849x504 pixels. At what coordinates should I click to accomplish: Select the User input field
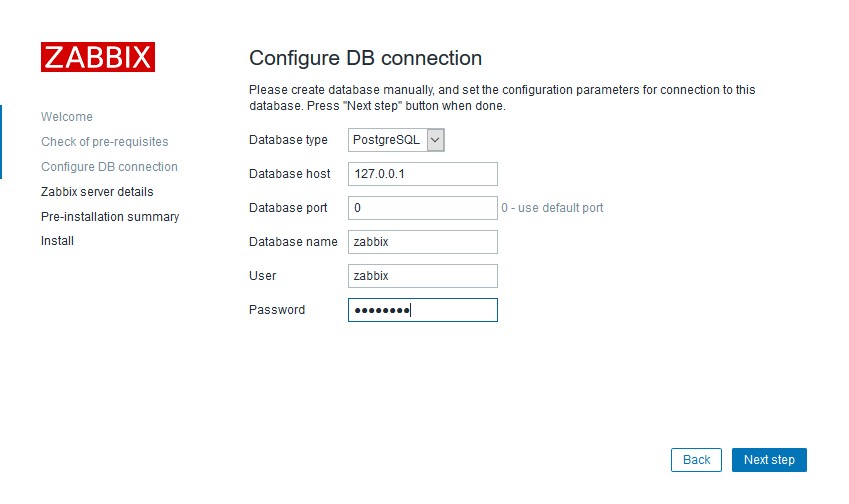(x=422, y=276)
